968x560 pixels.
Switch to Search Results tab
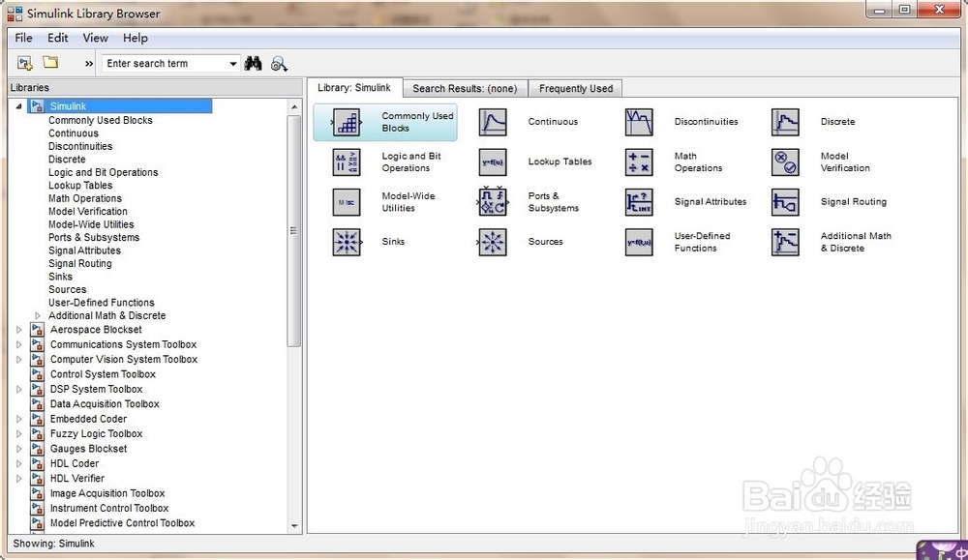(465, 88)
